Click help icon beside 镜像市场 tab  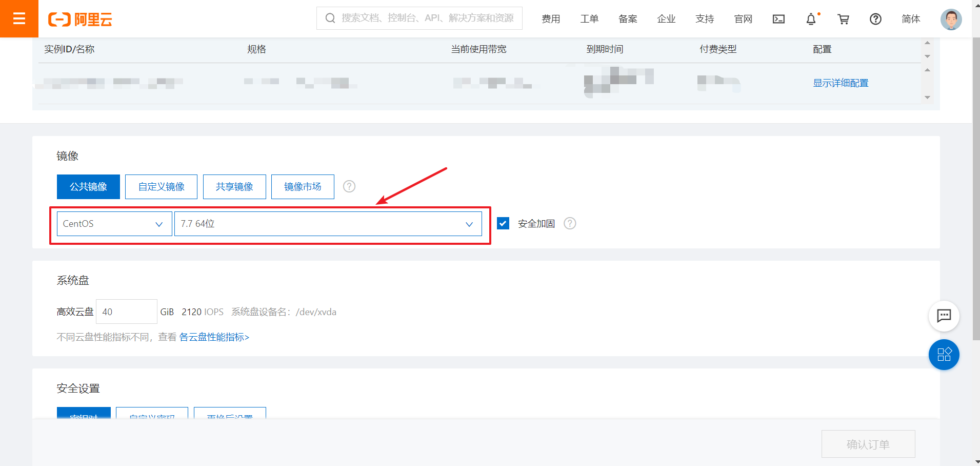point(349,186)
